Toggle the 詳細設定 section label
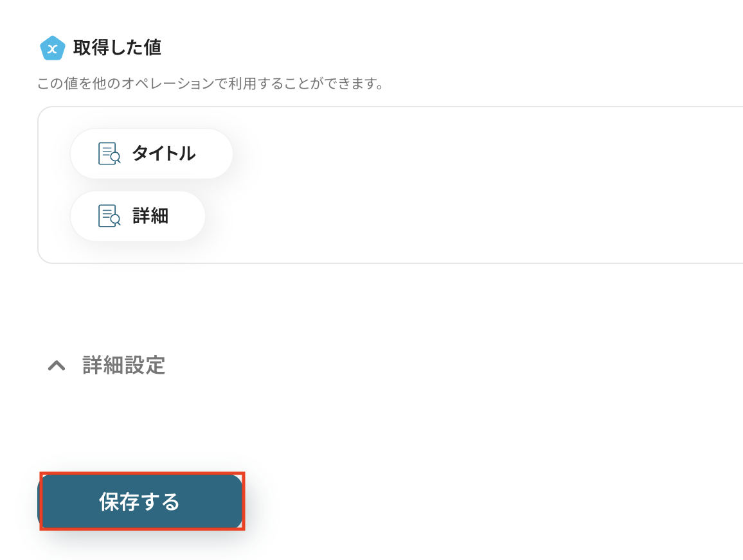 point(123,365)
